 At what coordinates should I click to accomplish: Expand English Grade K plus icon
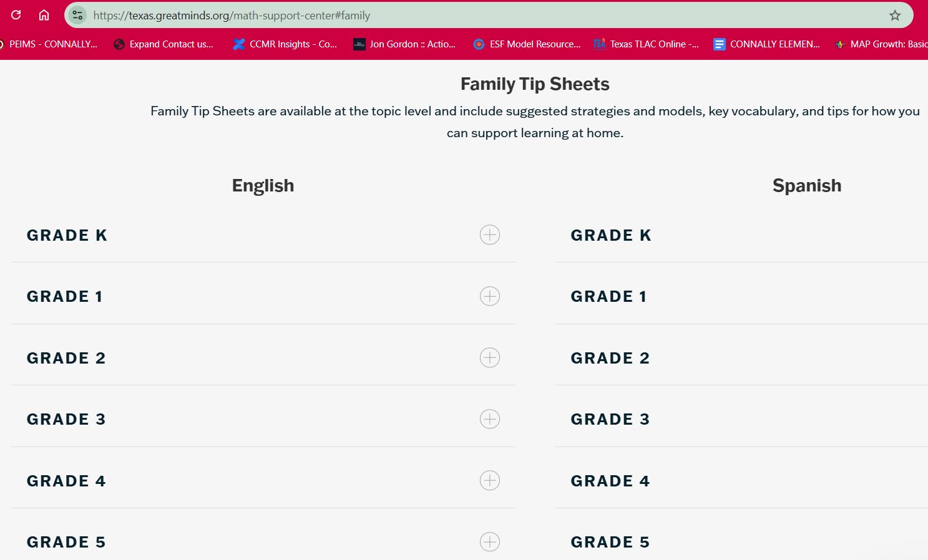pyautogui.click(x=490, y=235)
